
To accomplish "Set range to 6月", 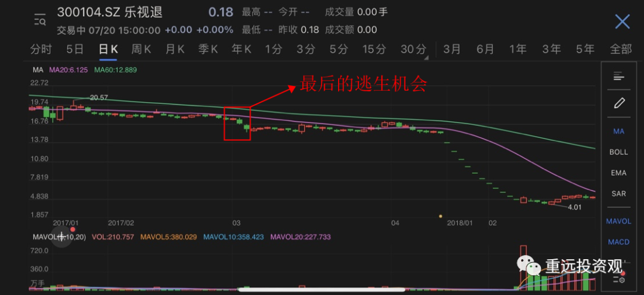I will coord(485,50).
